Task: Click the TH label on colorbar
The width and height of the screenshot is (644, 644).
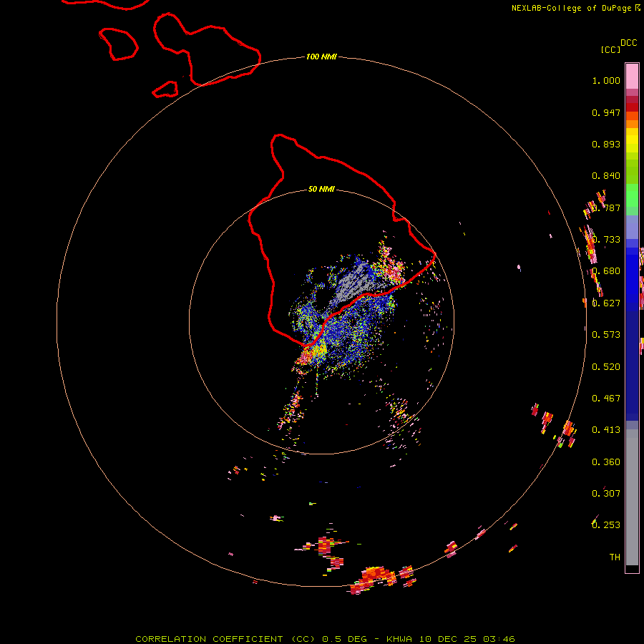Action: coord(615,557)
